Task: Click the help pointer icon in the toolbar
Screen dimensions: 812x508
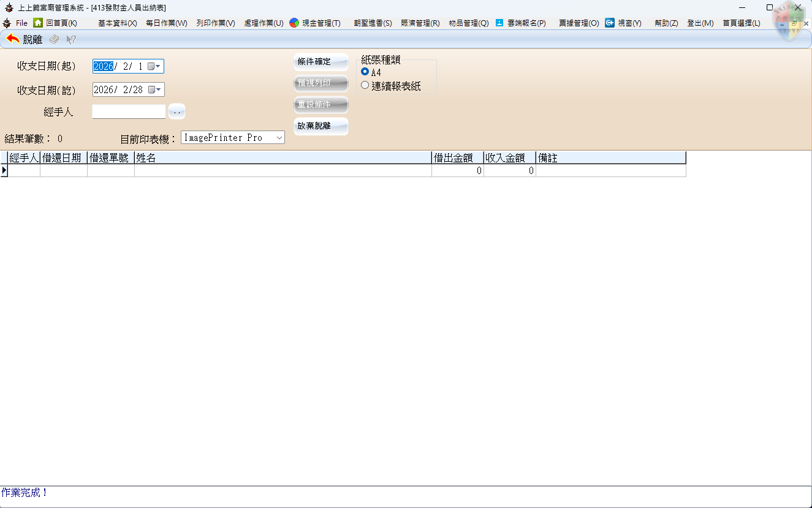Action: coord(71,39)
